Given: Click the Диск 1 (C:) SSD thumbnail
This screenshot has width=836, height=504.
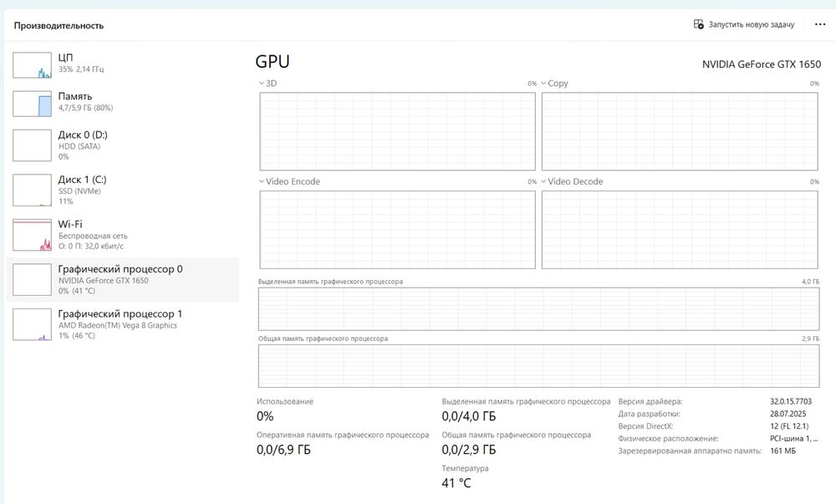Looking at the screenshot, I should pos(33,191).
